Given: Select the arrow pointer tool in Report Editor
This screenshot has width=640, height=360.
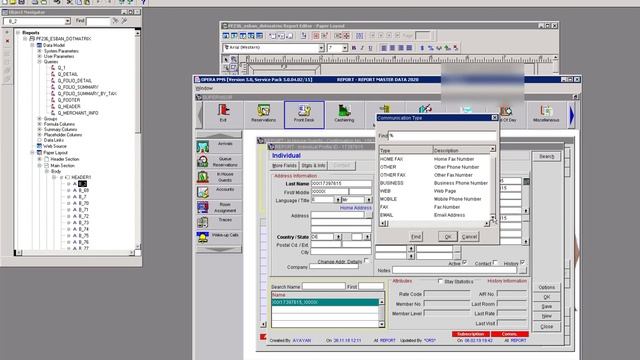Looking at the screenshot, I should [226, 60].
